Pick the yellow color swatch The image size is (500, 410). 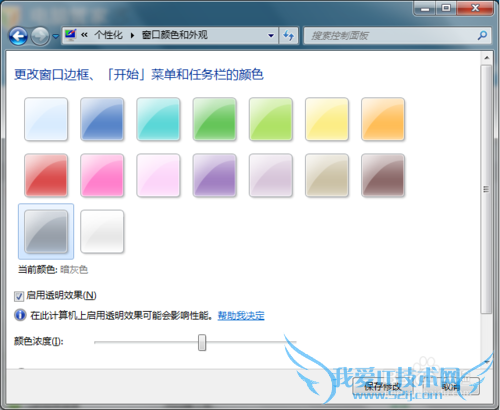pos(327,119)
